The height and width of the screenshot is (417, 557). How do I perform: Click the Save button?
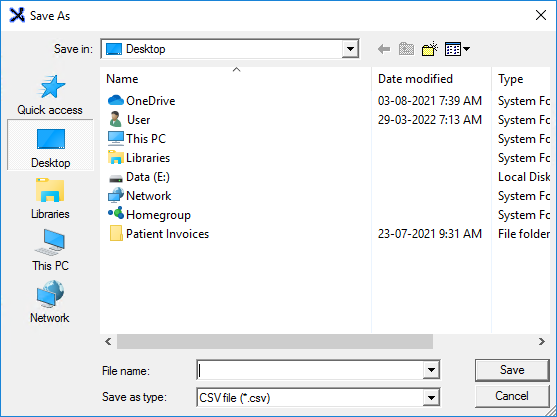tap(512, 370)
